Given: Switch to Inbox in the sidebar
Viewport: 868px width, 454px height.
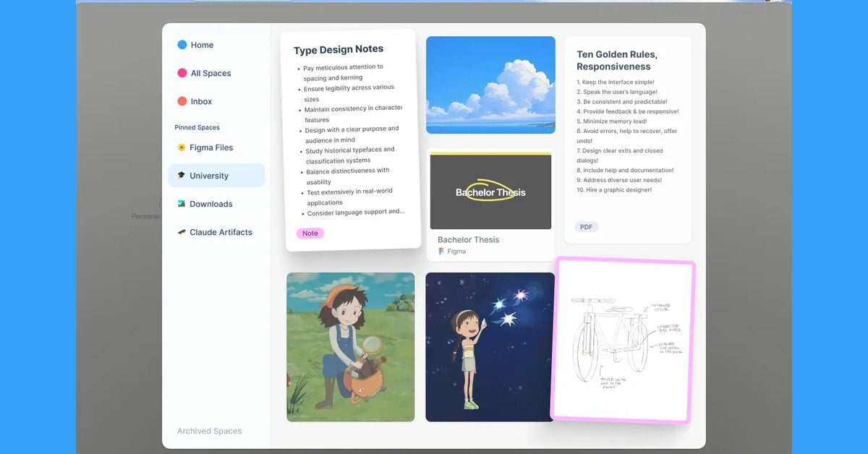Looking at the screenshot, I should [x=201, y=101].
